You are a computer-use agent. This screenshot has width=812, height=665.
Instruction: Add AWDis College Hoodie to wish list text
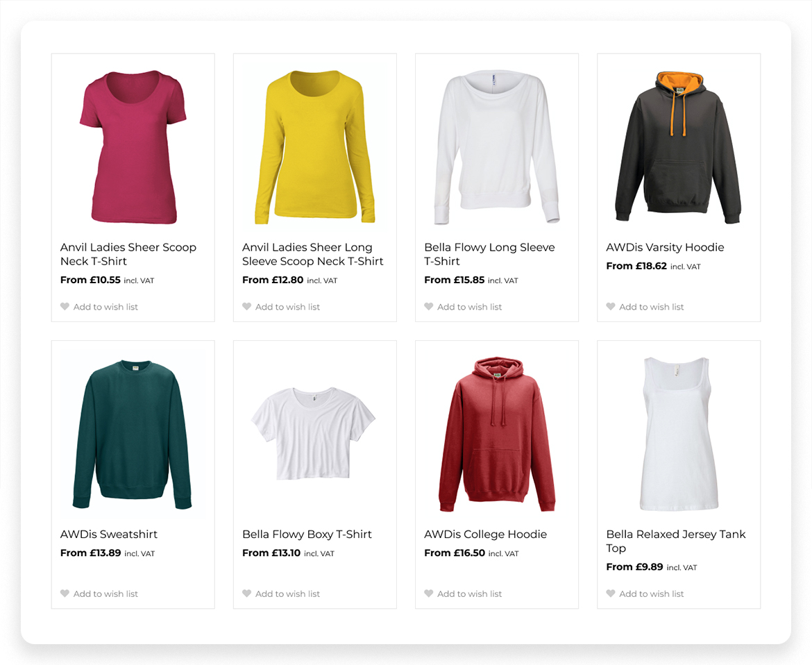pyautogui.click(x=469, y=594)
